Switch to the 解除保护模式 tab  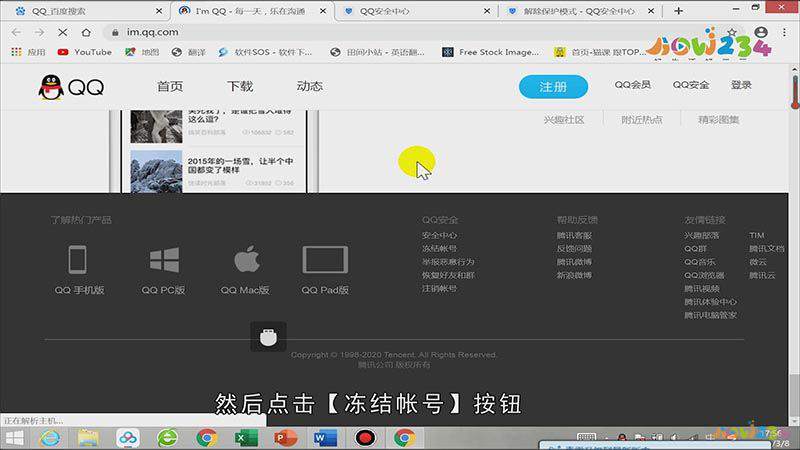[581, 11]
